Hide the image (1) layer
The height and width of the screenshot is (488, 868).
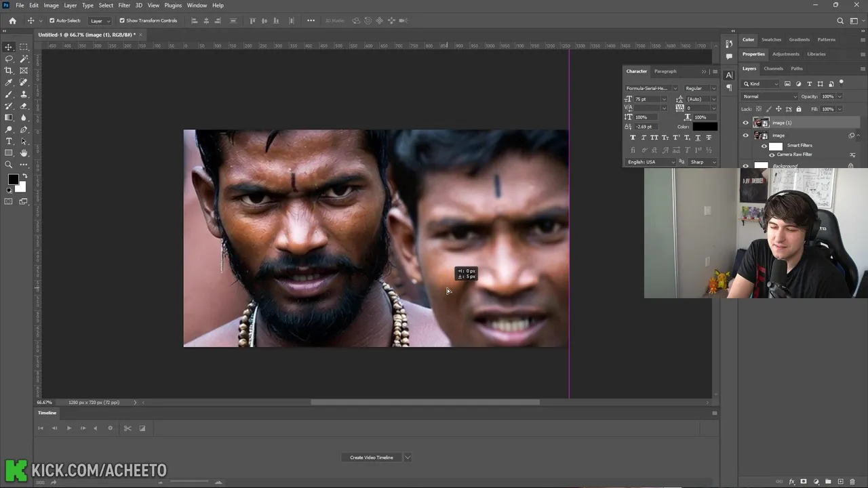(x=746, y=123)
